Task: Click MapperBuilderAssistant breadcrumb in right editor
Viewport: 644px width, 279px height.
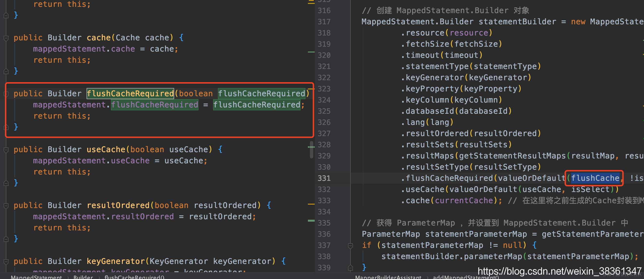Action: point(388,277)
